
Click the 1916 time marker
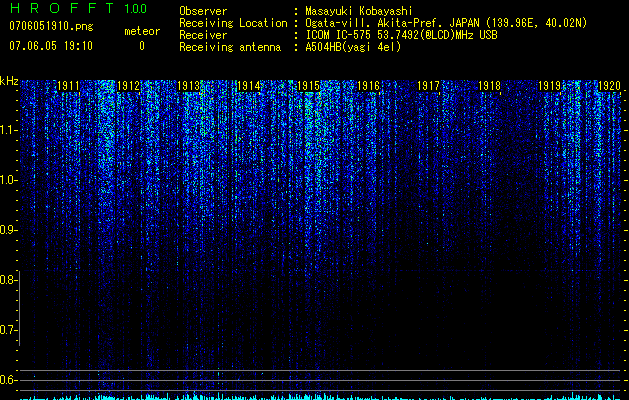coord(368,86)
